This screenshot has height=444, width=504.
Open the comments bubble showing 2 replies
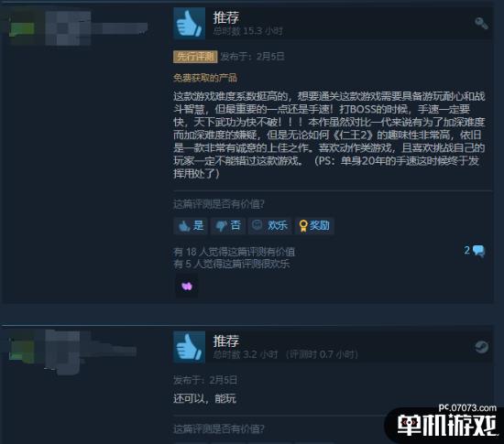click(475, 251)
